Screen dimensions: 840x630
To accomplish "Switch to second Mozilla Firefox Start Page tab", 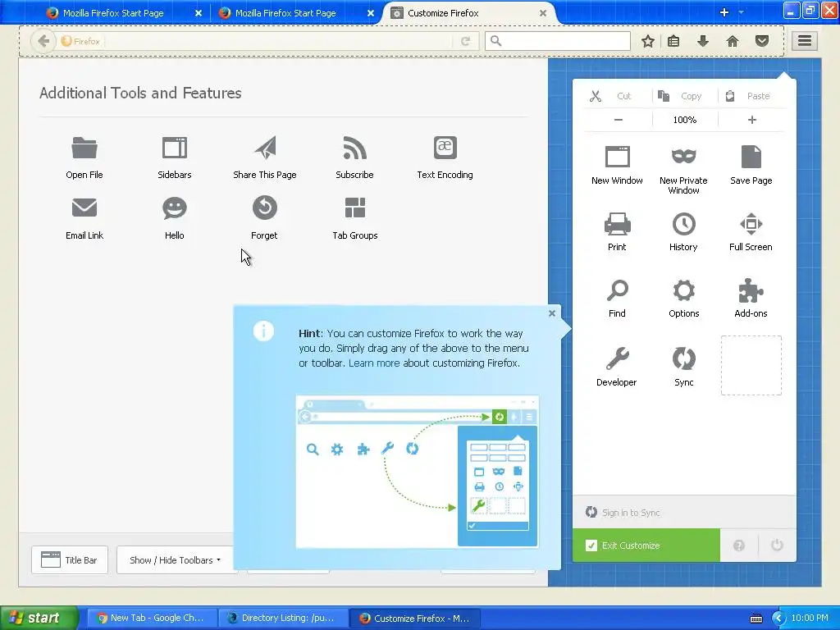I will click(x=296, y=13).
